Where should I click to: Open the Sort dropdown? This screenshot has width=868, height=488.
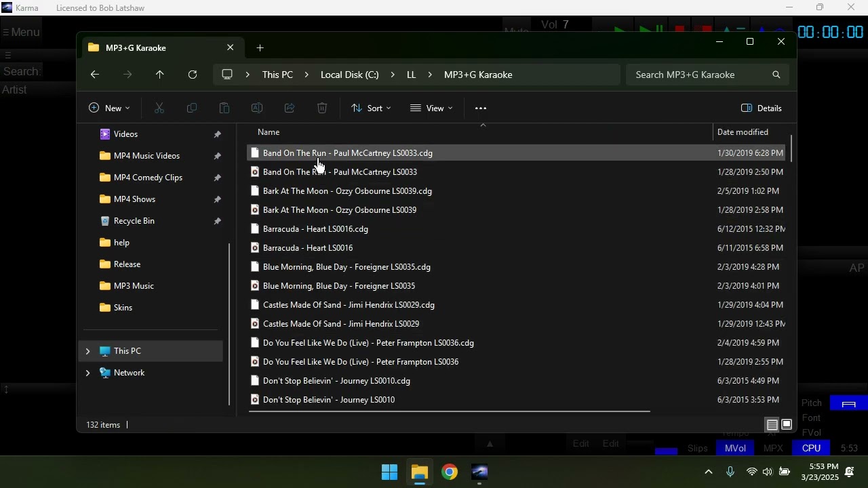tap(371, 108)
